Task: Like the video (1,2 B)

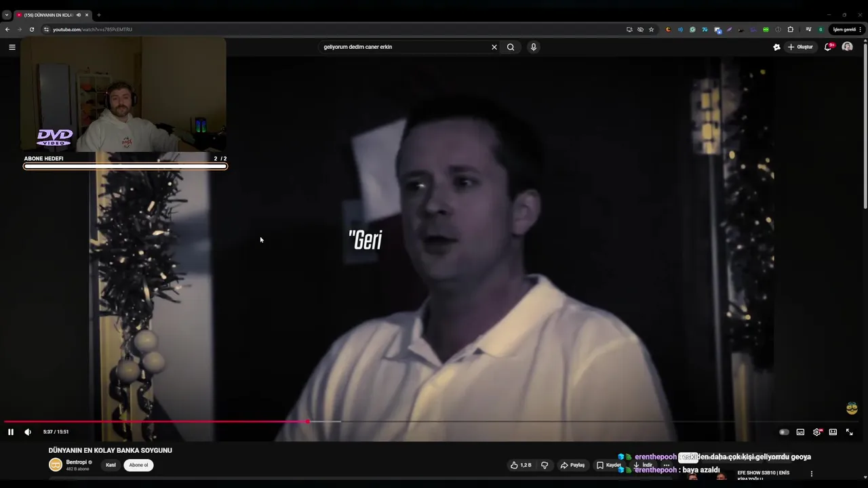Action: (x=521, y=465)
